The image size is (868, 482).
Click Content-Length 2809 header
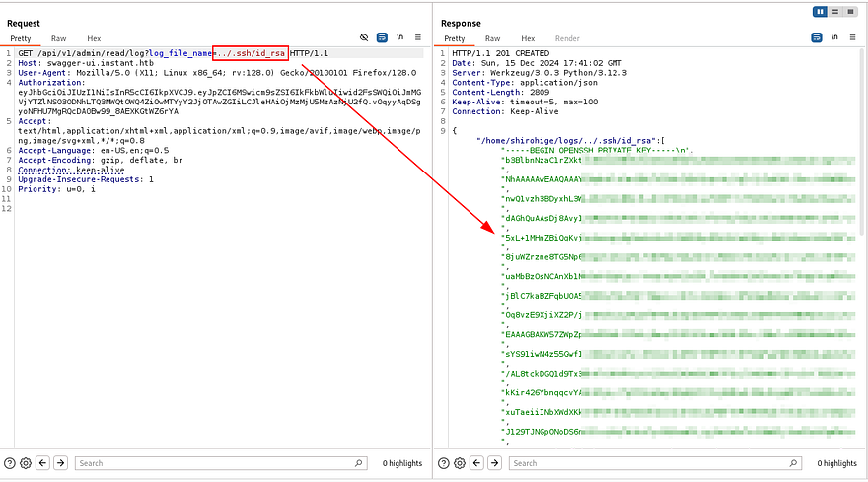pyautogui.click(x=500, y=92)
